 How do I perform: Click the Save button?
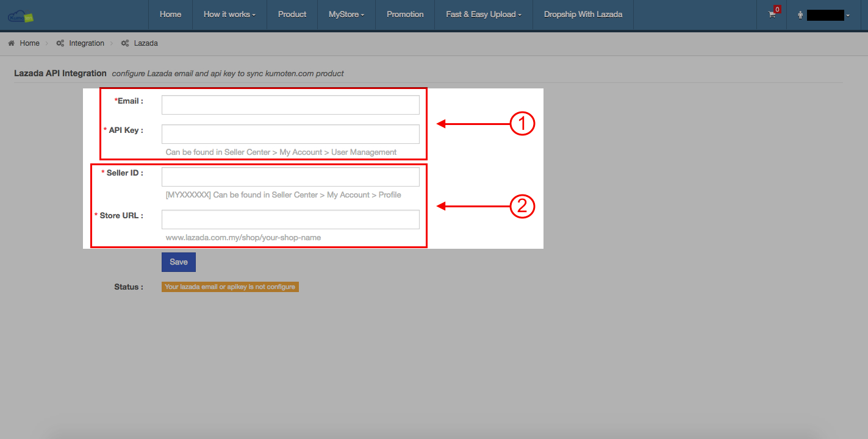[x=179, y=262]
